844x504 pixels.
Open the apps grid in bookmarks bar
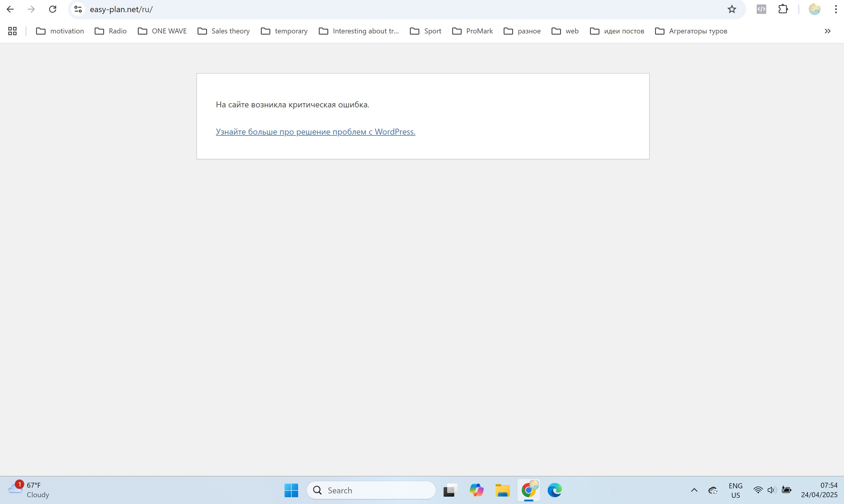coord(12,31)
